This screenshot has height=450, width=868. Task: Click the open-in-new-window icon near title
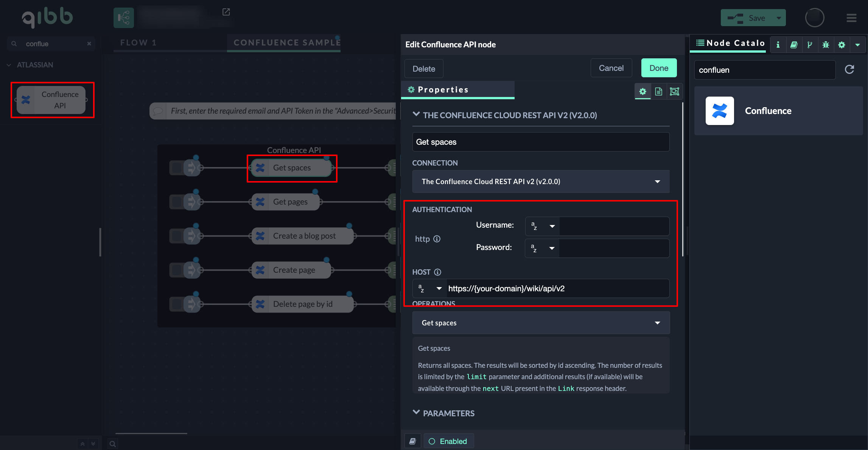[x=226, y=12]
